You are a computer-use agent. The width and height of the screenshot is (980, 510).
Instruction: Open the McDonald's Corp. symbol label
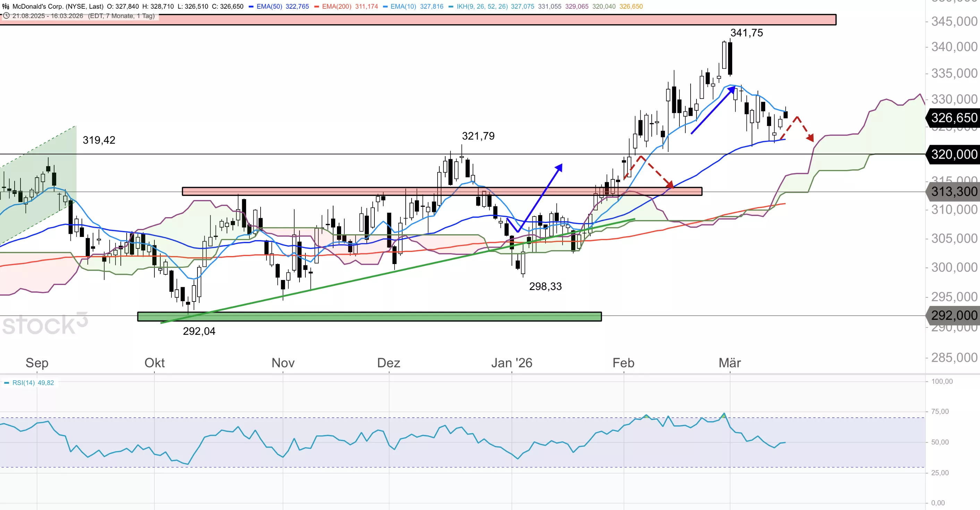(58, 7)
